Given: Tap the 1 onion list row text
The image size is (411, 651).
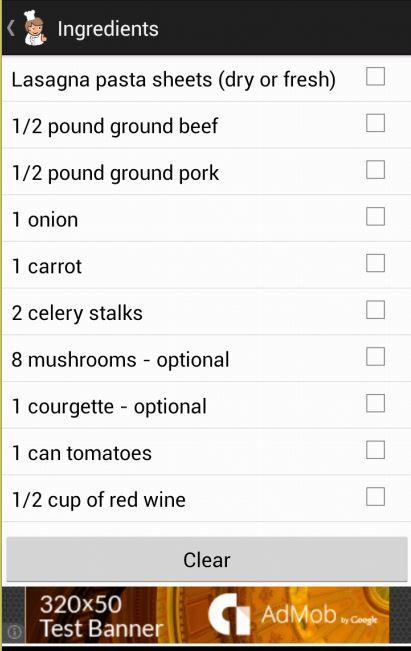Looking at the screenshot, I should (45, 220).
